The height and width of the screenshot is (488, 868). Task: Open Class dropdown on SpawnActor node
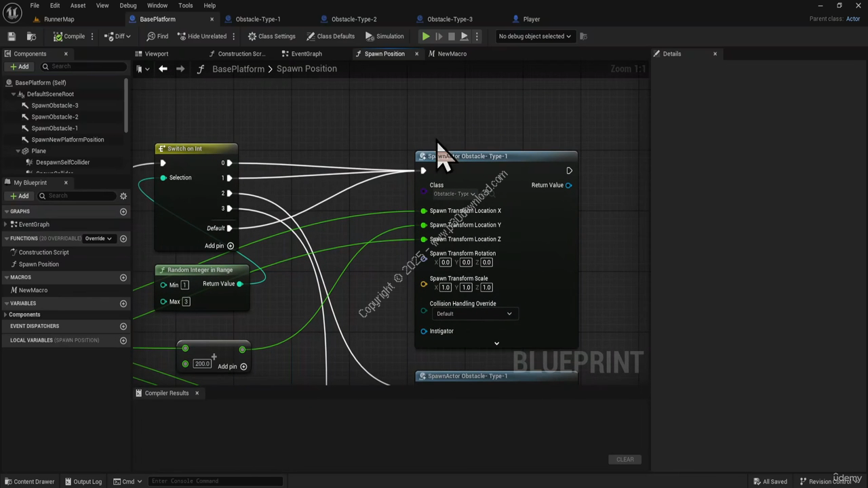454,194
